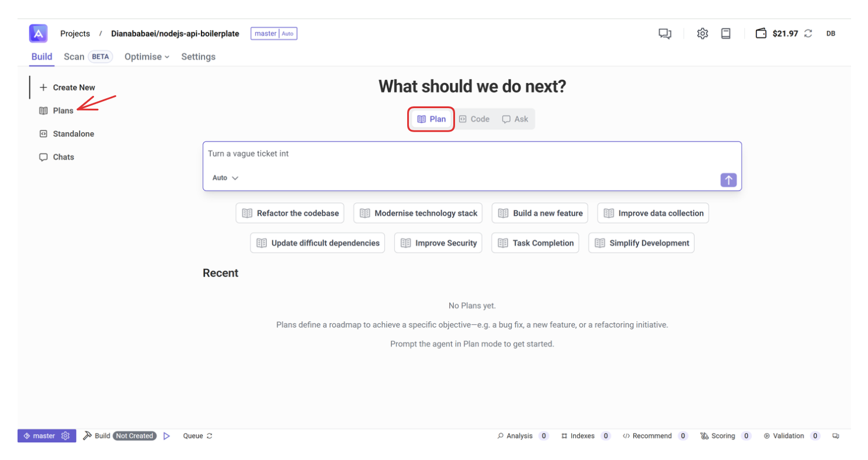Viewport: 868px width, 460px height.
Task: Click the wallet balance icon
Action: (761, 34)
